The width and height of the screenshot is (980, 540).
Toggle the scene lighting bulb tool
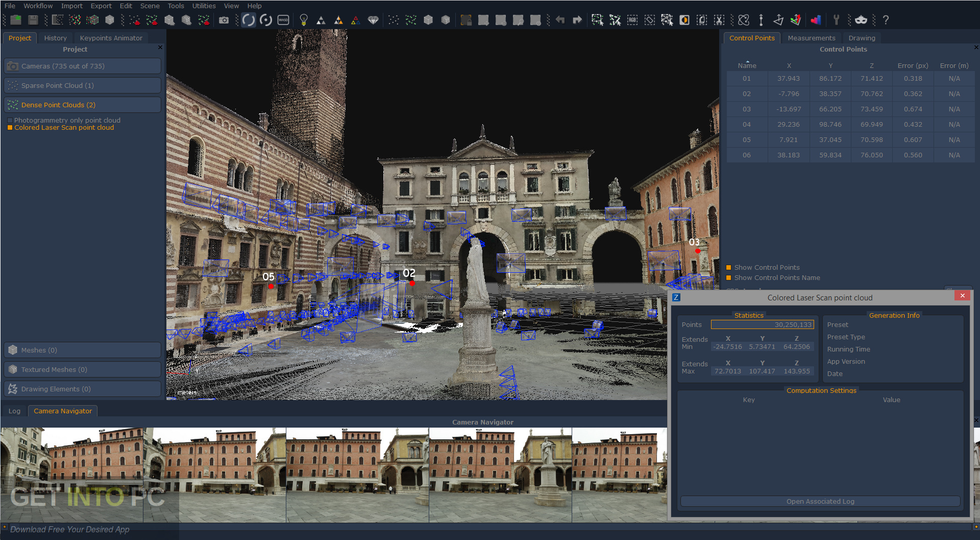click(304, 20)
